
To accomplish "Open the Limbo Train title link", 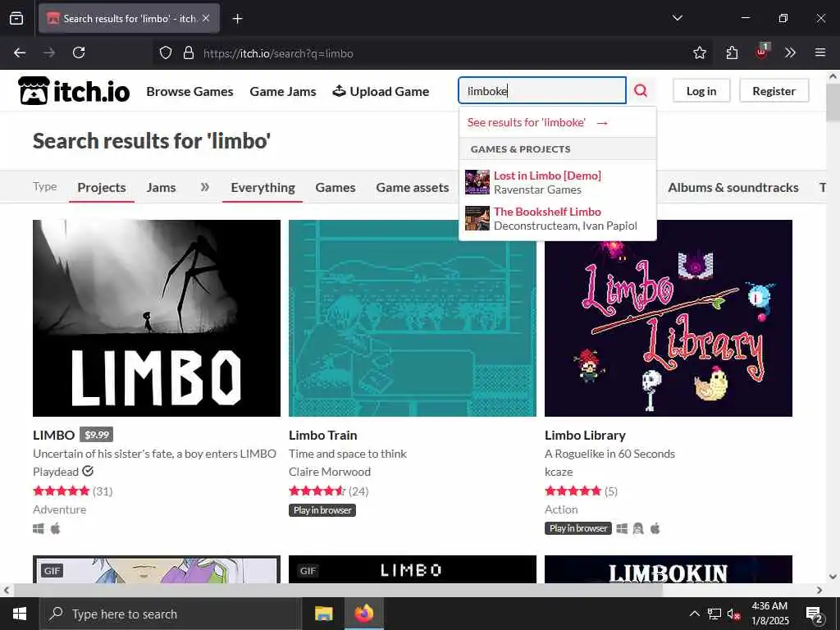I will [322, 435].
